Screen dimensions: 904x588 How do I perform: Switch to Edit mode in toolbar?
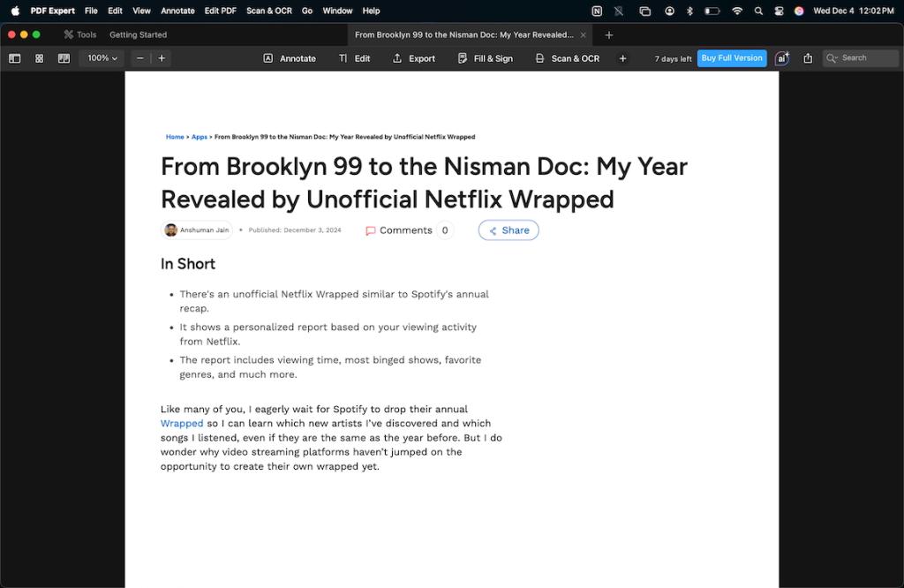pos(354,58)
